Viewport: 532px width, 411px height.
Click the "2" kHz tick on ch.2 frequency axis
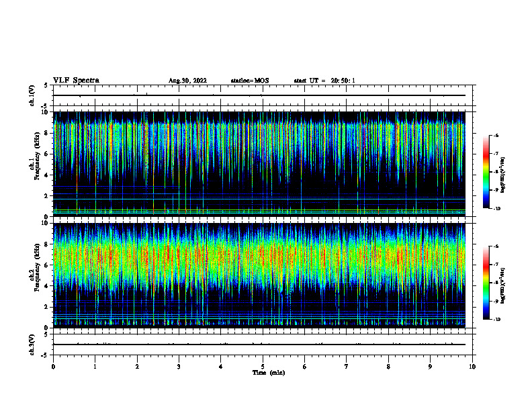tap(47, 307)
